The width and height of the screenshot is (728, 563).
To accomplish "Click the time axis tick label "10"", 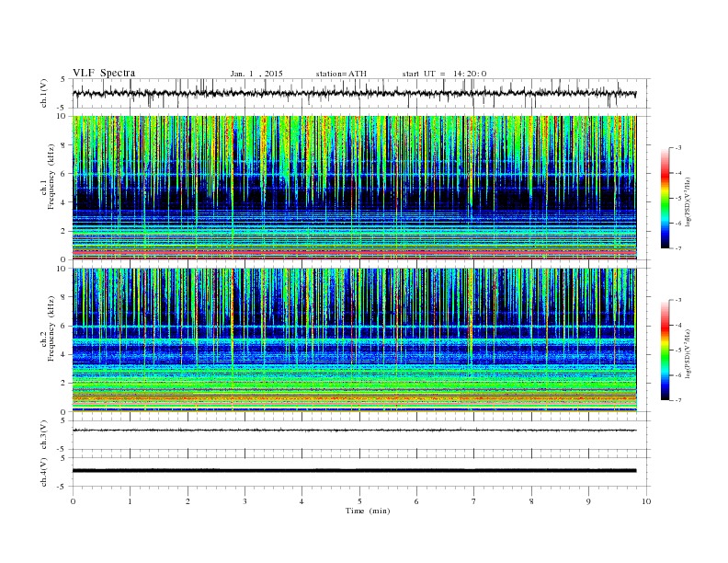I will [646, 501].
